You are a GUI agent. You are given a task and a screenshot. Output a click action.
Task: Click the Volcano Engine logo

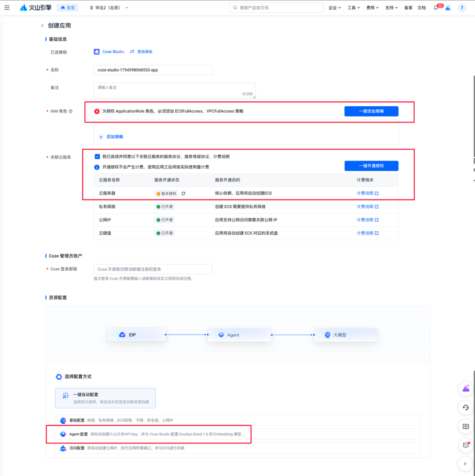click(x=36, y=7)
